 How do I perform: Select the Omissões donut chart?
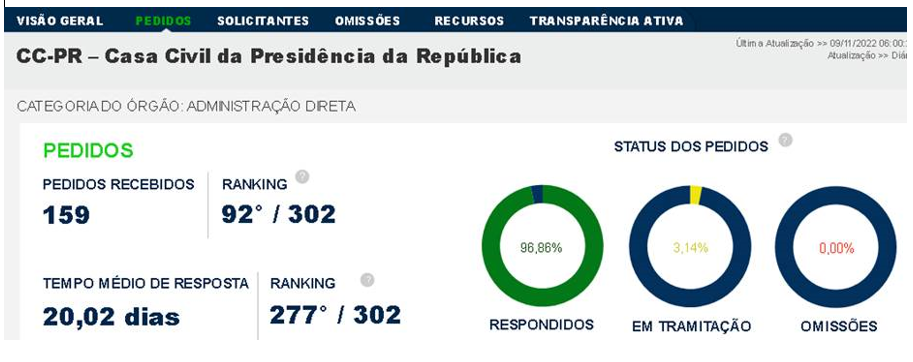[836, 247]
